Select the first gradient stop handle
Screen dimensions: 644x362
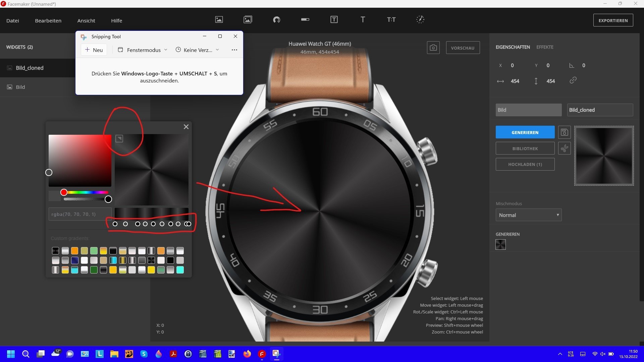(115, 224)
